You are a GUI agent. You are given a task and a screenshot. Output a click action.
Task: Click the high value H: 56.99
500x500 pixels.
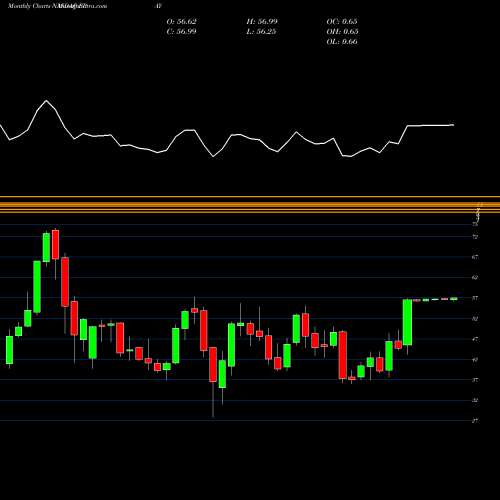(x=262, y=22)
